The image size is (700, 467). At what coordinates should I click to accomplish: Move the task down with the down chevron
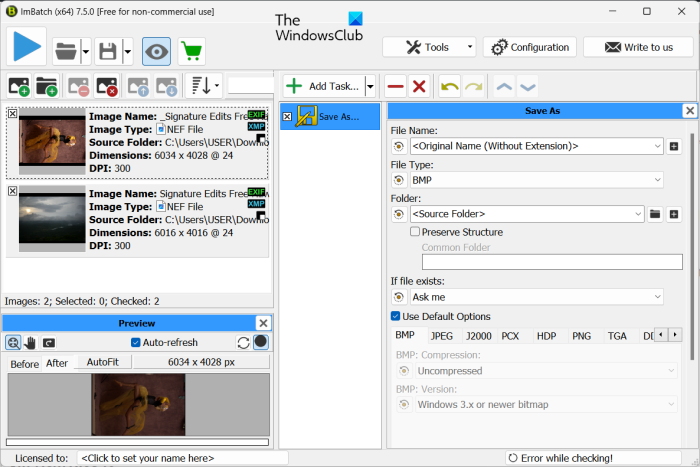click(x=528, y=86)
